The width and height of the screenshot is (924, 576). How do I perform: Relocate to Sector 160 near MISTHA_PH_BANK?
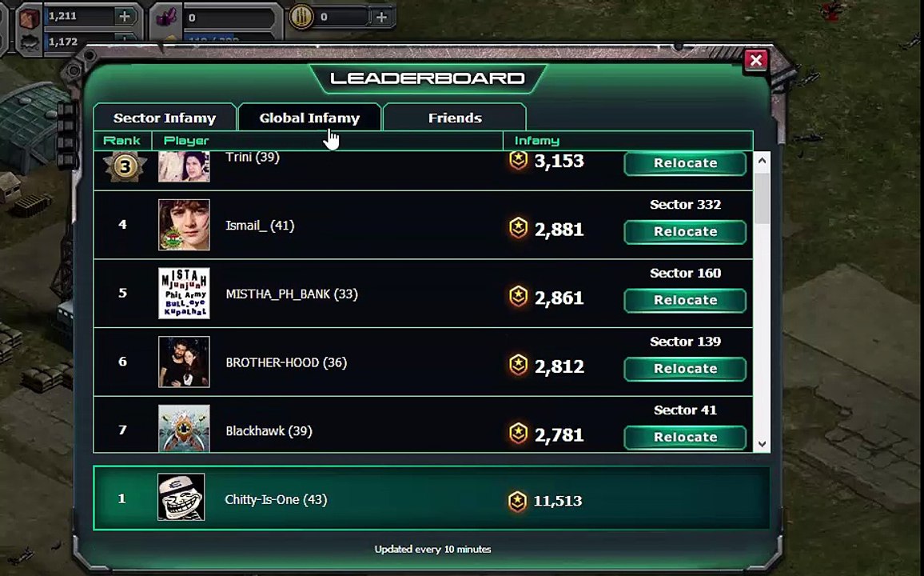[685, 300]
